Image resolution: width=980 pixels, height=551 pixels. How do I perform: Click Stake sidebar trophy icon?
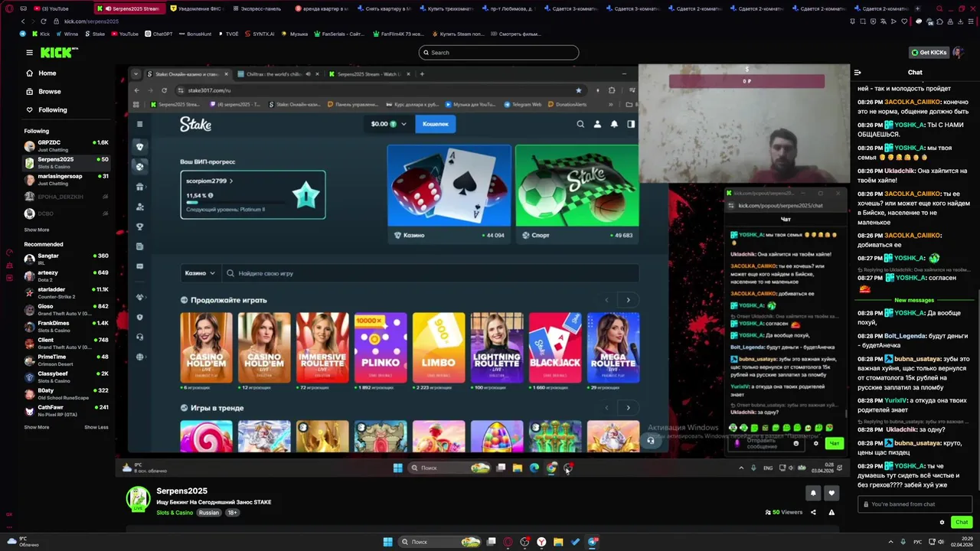pos(139,227)
